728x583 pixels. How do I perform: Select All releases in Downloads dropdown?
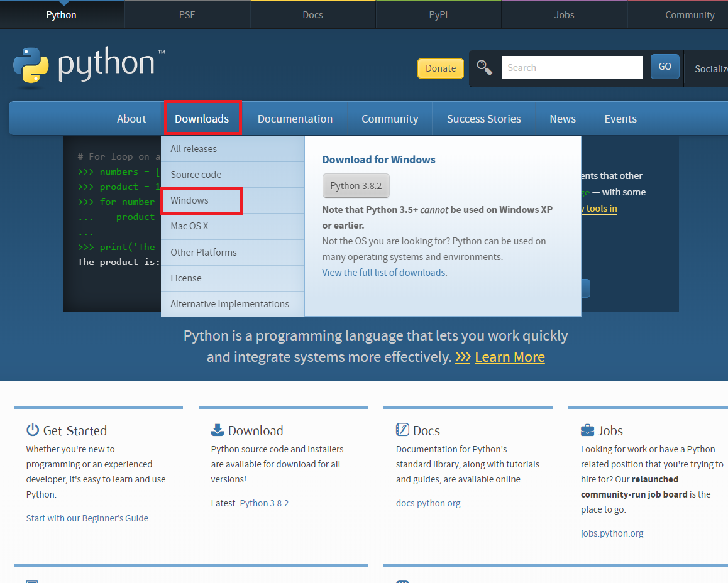233,149
